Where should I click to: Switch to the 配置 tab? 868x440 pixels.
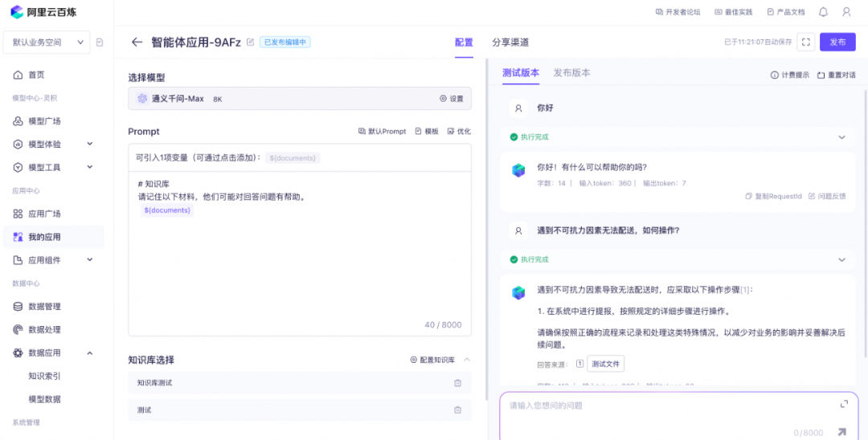tap(464, 43)
